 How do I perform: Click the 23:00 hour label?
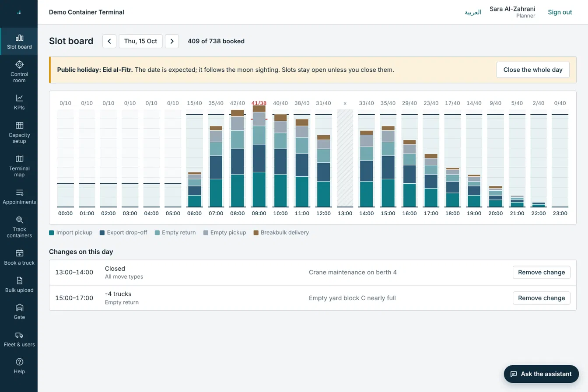(560, 213)
